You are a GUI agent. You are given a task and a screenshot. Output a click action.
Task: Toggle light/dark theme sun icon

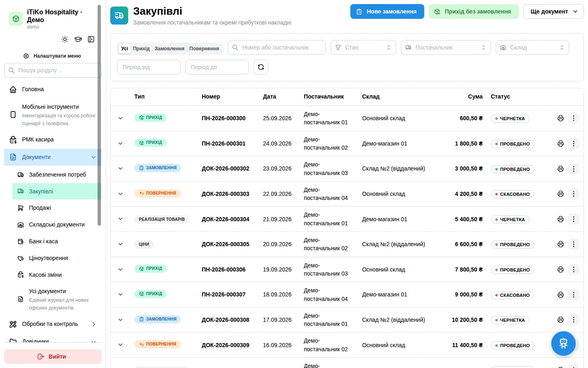pyautogui.click(x=65, y=39)
